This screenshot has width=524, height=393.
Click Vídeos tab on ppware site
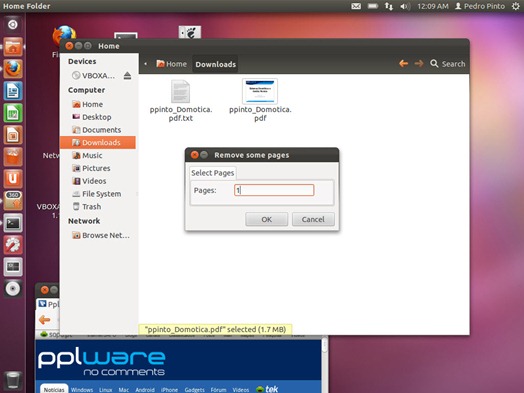click(241, 390)
